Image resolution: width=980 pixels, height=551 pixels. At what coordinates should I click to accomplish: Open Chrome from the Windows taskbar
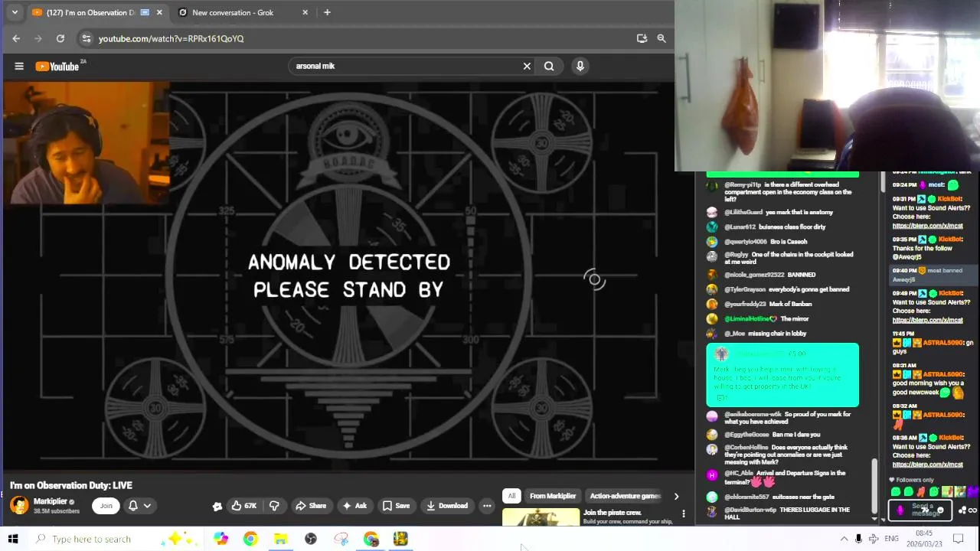[x=250, y=539]
